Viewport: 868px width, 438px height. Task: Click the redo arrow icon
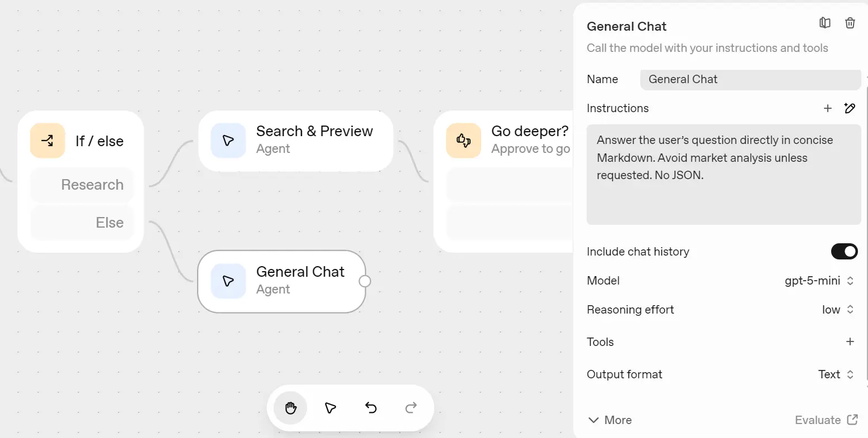[411, 408]
